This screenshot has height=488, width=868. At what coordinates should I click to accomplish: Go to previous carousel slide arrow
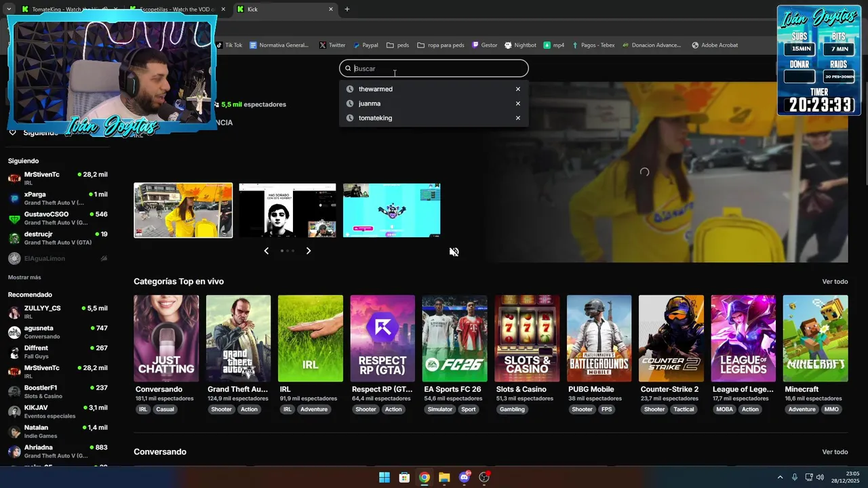point(266,251)
